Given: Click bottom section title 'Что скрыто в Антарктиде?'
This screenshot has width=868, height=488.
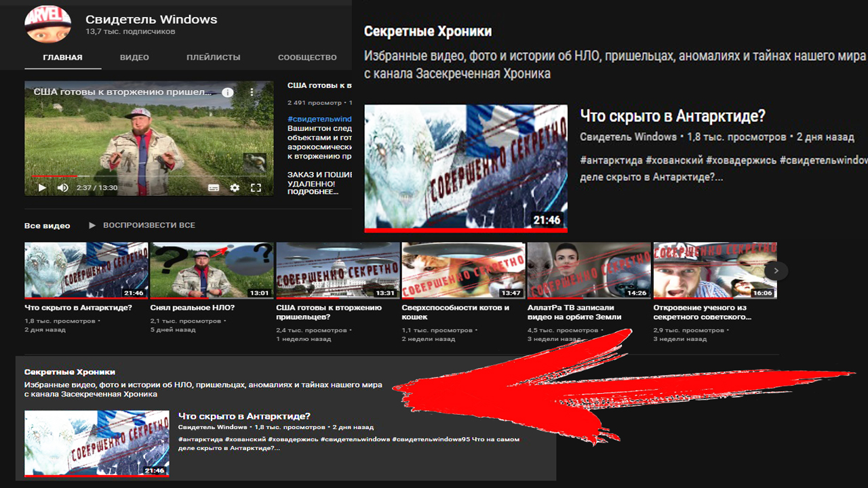Looking at the screenshot, I should [244, 416].
